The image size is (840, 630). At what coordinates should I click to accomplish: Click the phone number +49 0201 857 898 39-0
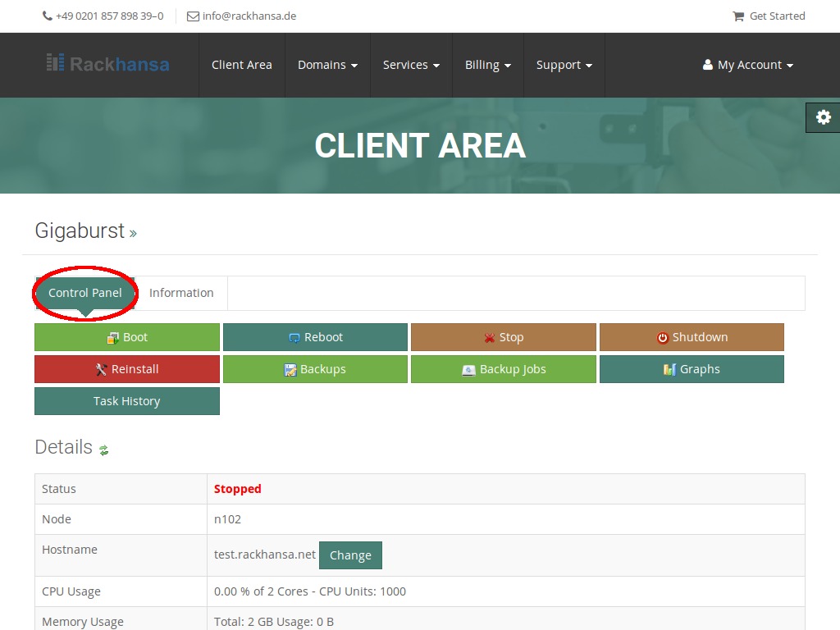(109, 16)
